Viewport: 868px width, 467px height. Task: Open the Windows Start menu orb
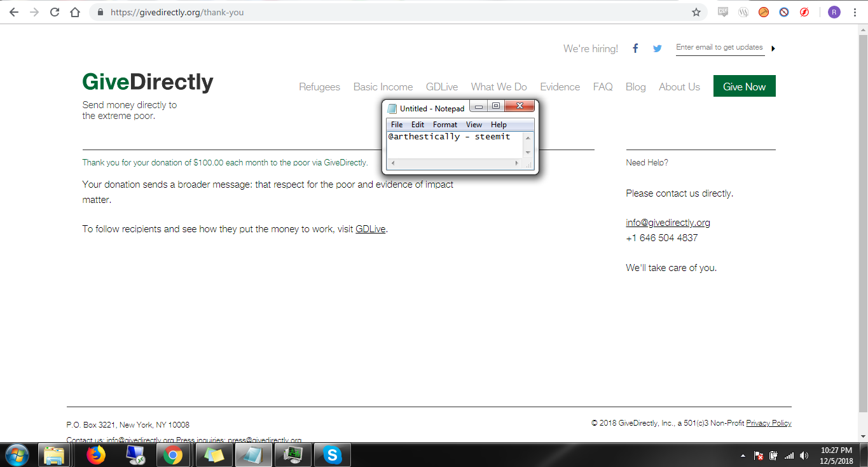(x=18, y=455)
